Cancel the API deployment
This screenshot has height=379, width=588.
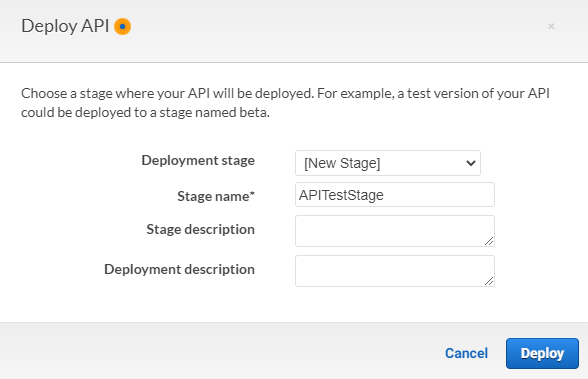click(x=466, y=353)
